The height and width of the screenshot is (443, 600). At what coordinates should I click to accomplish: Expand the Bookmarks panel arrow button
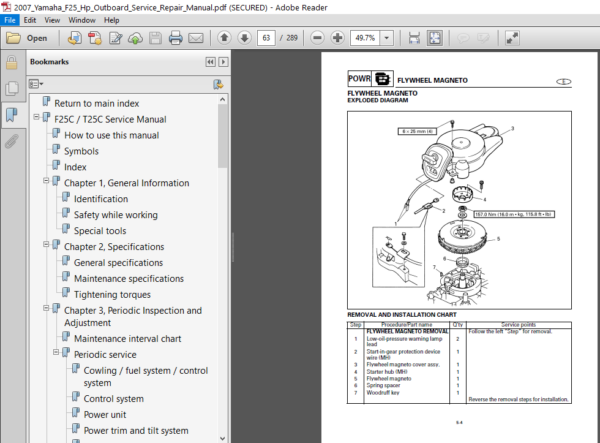coord(223,62)
